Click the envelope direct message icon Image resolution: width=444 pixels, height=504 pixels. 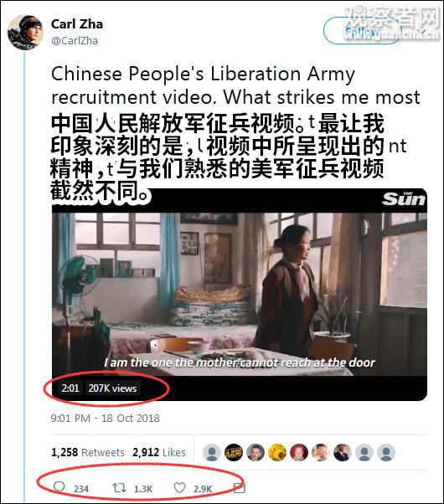(x=239, y=488)
